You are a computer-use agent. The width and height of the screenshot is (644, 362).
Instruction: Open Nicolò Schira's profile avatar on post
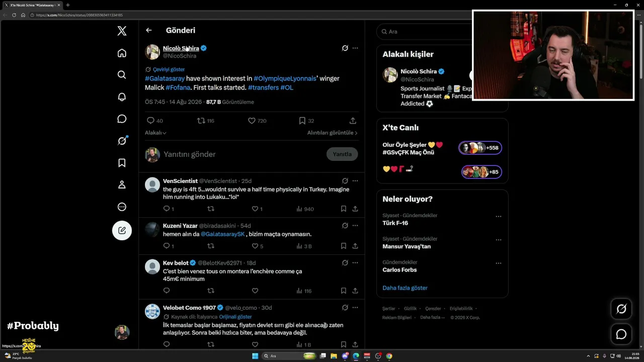pos(152,52)
